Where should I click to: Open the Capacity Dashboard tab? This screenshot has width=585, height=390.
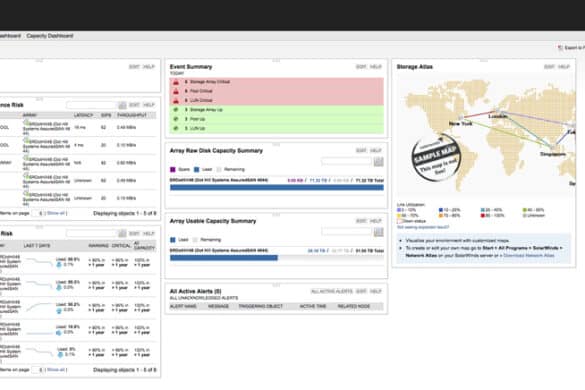click(50, 36)
